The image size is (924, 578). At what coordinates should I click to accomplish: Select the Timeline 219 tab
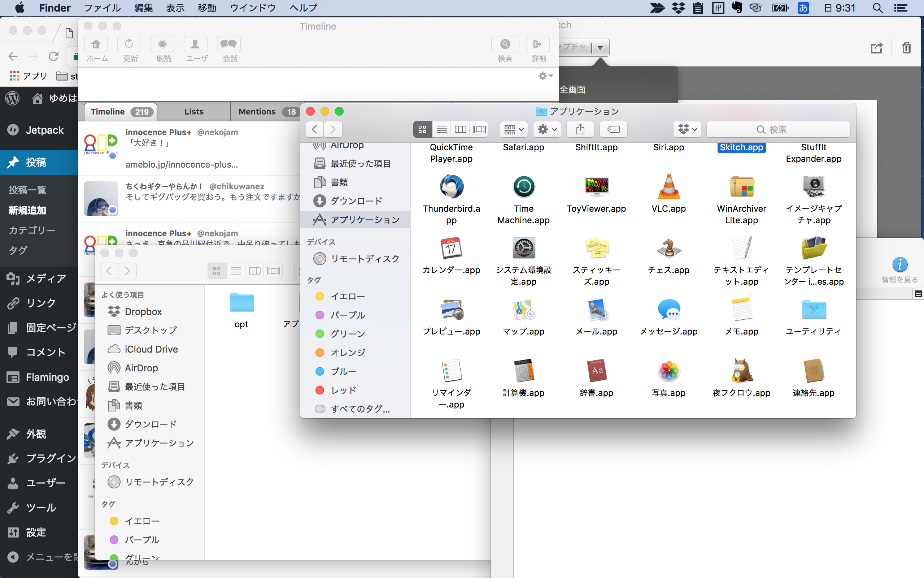tap(121, 112)
